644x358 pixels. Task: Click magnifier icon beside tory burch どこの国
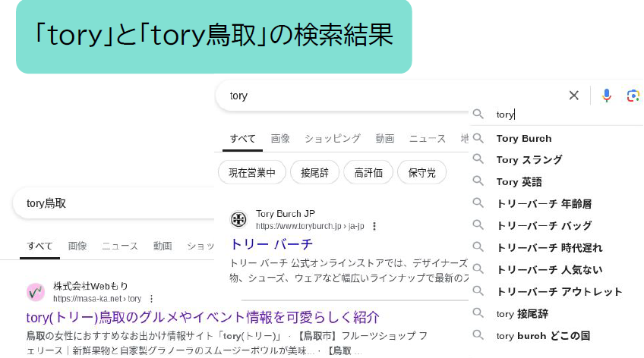478,335
